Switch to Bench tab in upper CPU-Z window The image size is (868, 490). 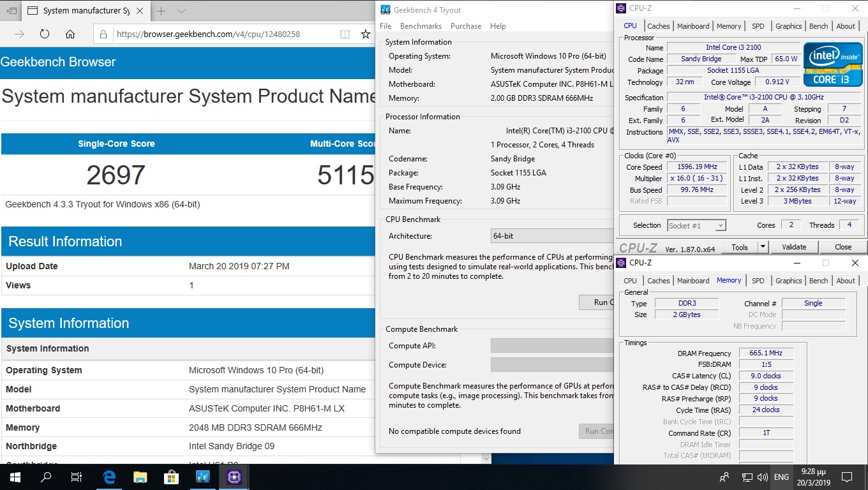point(818,26)
